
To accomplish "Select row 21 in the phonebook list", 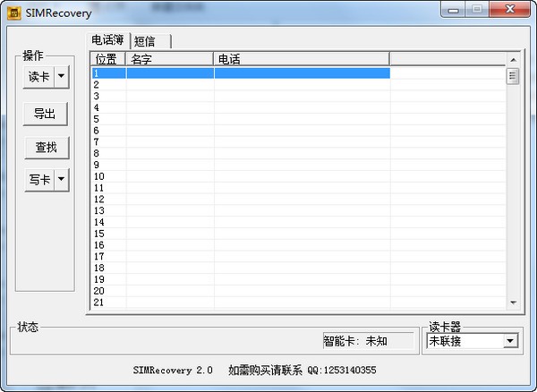I will [x=241, y=303].
